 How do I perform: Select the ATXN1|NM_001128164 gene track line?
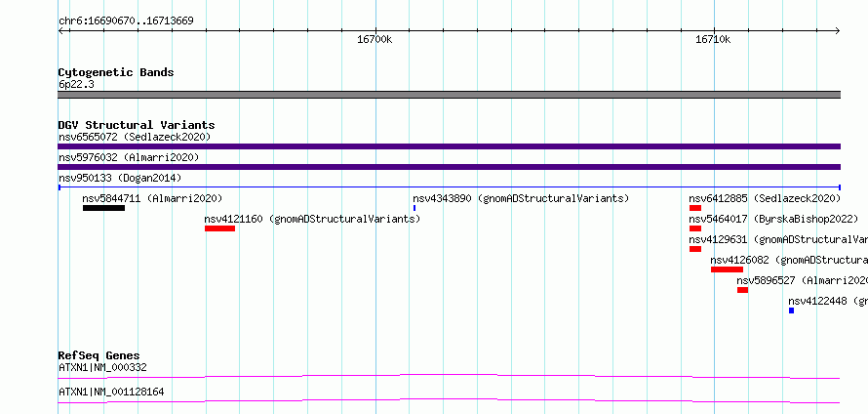click(x=449, y=400)
